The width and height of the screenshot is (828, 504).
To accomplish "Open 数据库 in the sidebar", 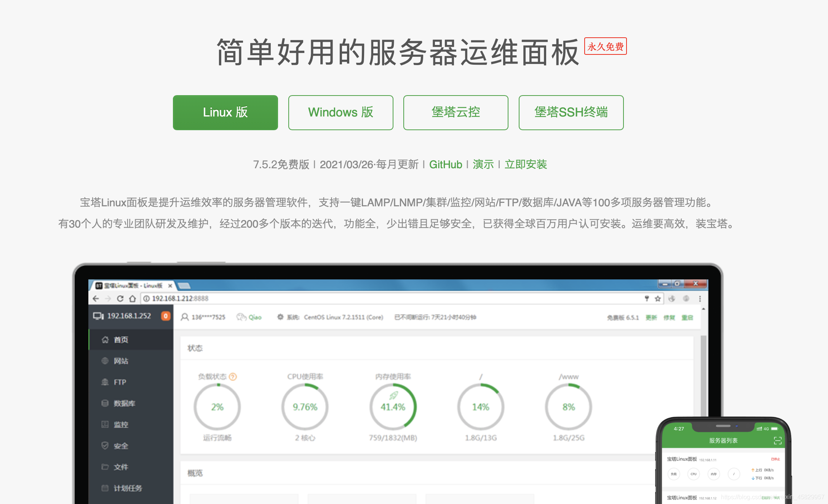I will click(x=131, y=403).
